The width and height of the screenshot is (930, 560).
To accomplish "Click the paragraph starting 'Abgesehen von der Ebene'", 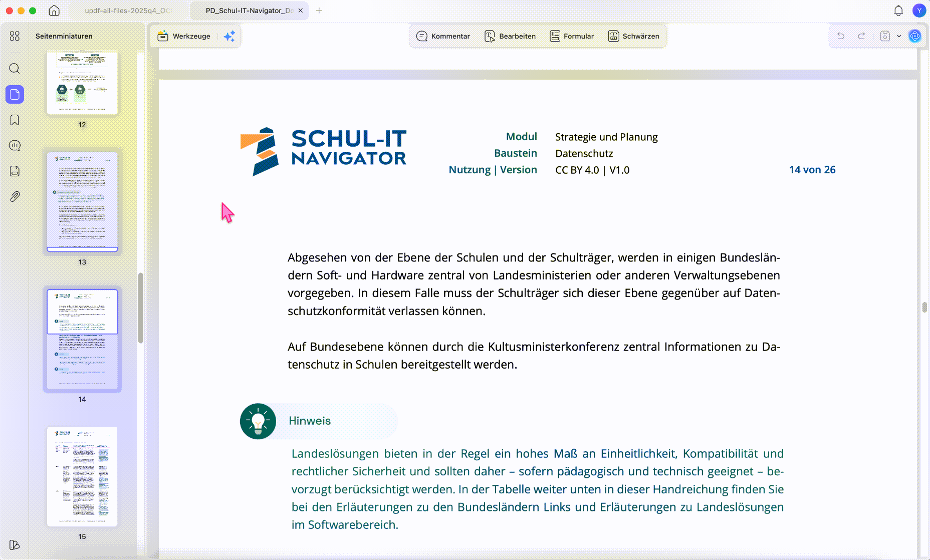I will 534,284.
